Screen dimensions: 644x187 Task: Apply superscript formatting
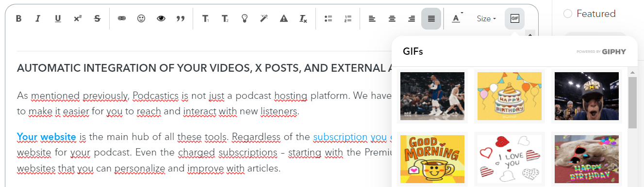[78, 19]
